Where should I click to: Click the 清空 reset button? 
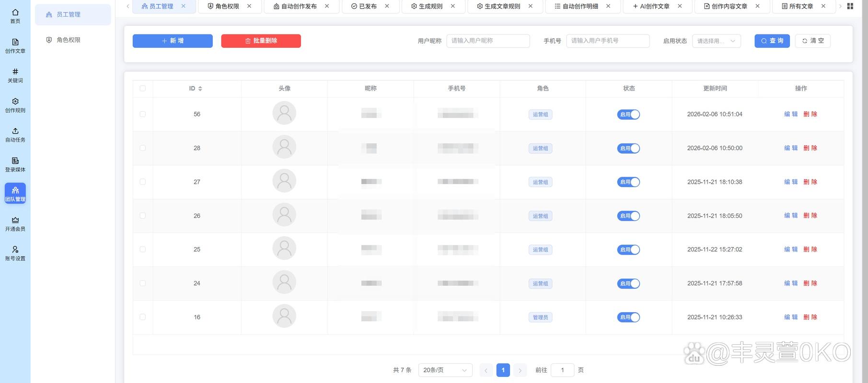(x=813, y=41)
